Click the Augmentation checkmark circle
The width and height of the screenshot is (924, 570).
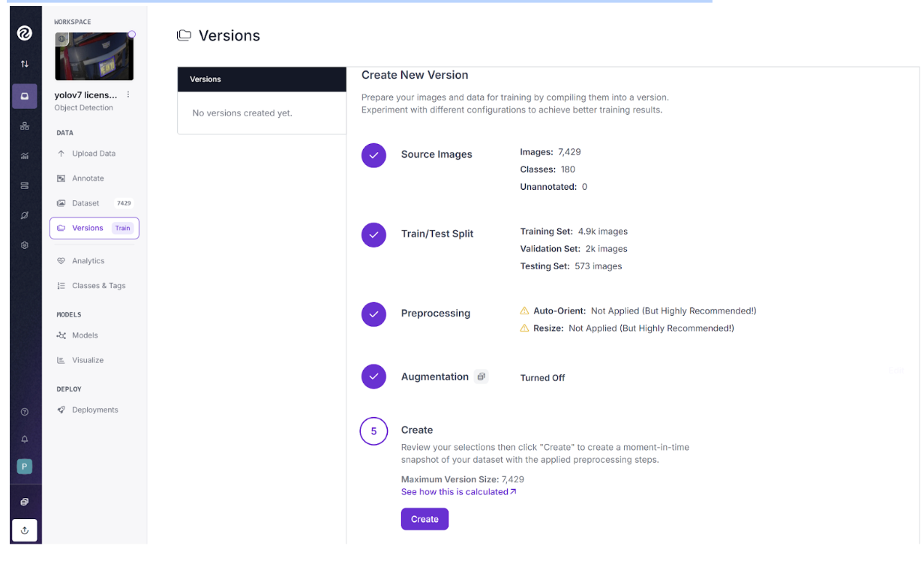(x=373, y=376)
